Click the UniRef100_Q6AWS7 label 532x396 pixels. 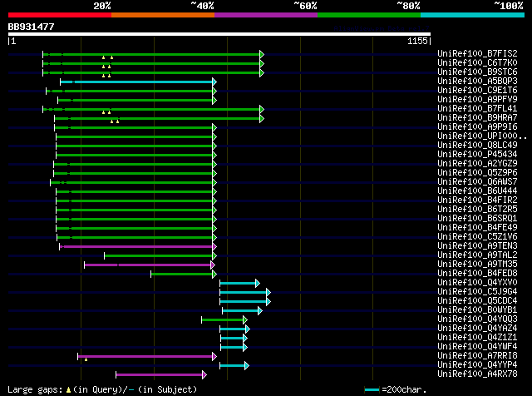tap(477, 182)
